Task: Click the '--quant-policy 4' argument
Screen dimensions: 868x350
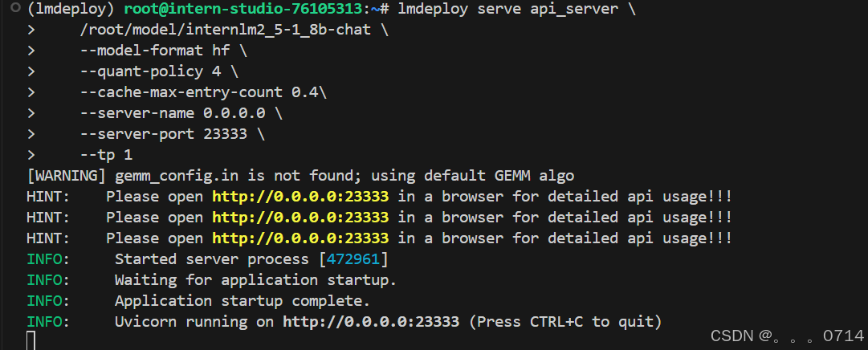Action: coord(151,71)
